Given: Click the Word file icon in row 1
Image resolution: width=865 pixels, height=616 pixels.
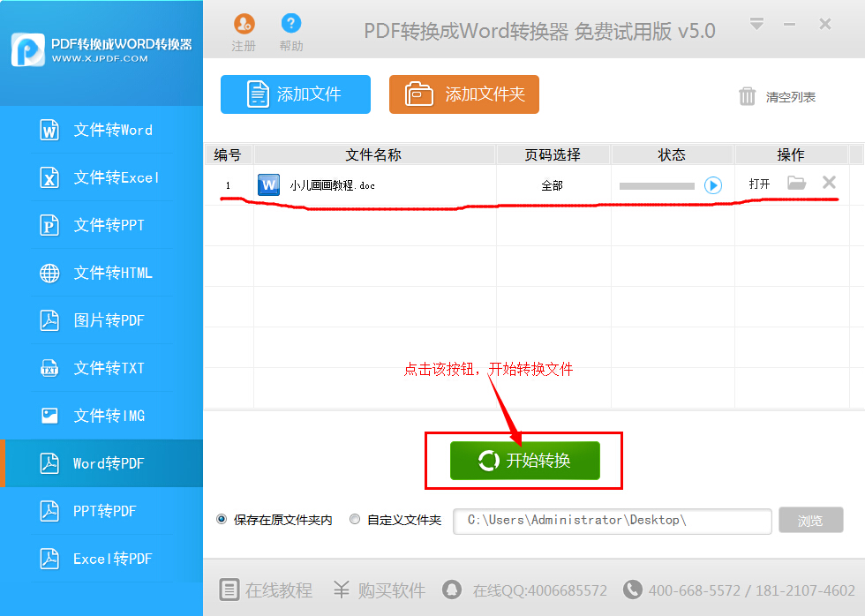Looking at the screenshot, I should pos(268,184).
